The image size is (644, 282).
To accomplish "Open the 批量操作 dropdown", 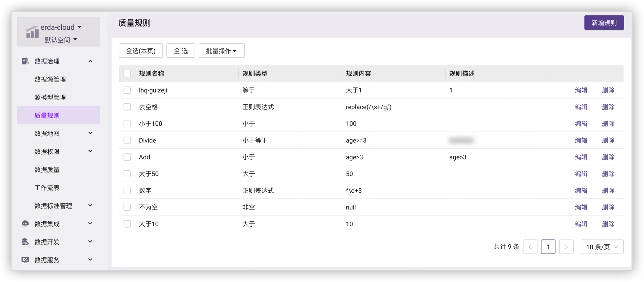I will [x=221, y=51].
